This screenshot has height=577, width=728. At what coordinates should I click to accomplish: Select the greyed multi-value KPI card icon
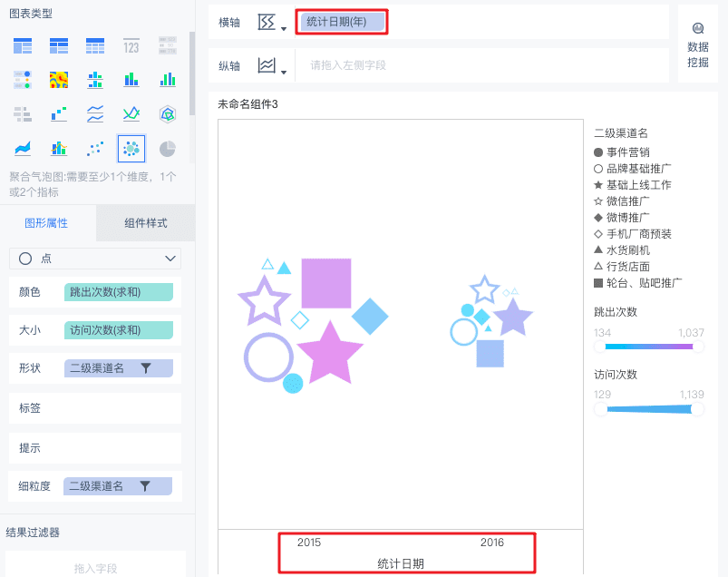[x=168, y=46]
